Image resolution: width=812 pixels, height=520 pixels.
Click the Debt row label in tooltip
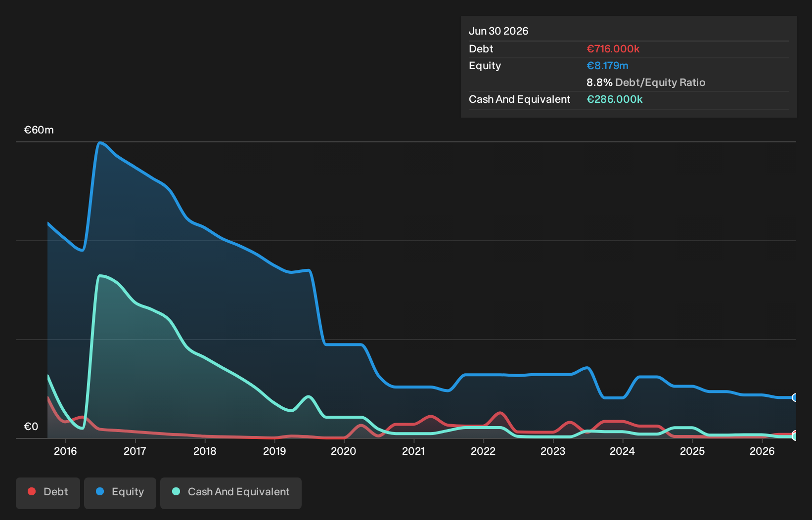pos(481,49)
